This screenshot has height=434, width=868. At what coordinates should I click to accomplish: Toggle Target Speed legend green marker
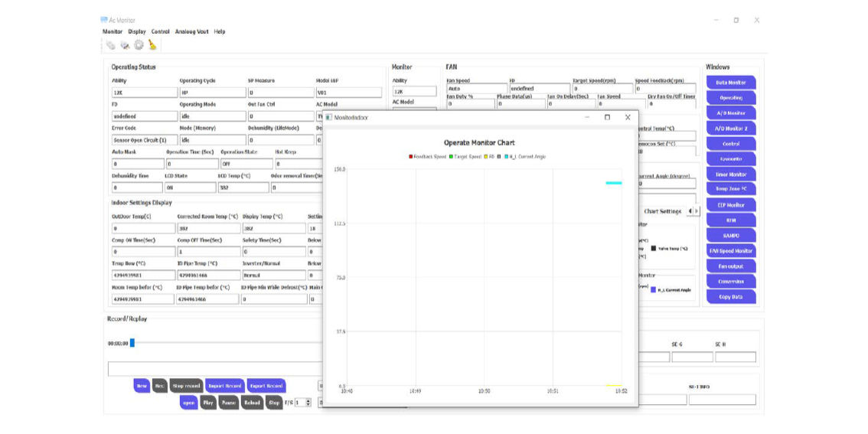pyautogui.click(x=451, y=157)
